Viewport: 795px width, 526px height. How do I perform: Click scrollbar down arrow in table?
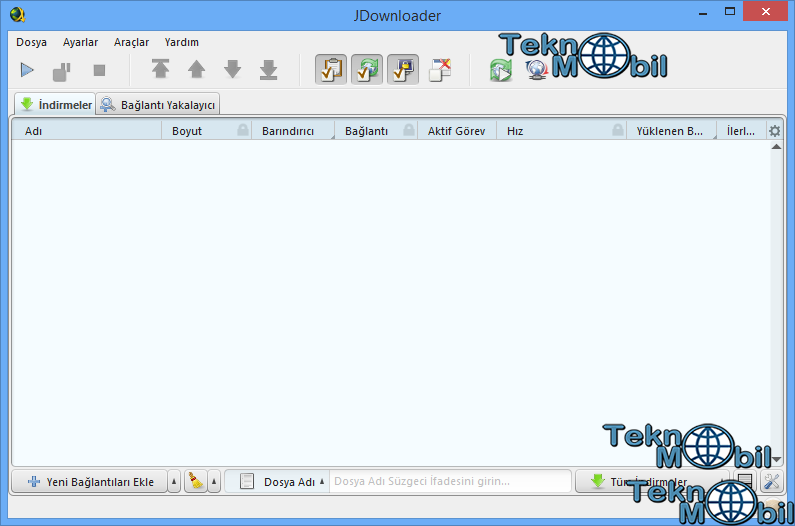coord(776,460)
